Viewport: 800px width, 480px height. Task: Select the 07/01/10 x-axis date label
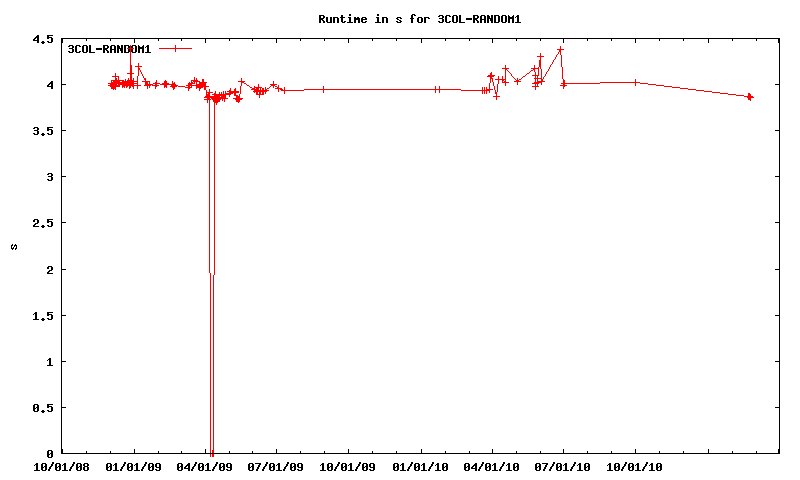[563, 465]
